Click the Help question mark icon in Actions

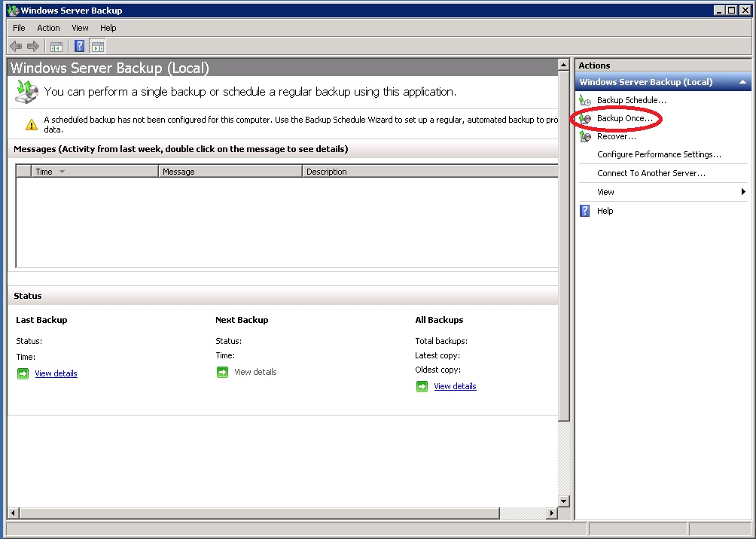[x=584, y=211]
